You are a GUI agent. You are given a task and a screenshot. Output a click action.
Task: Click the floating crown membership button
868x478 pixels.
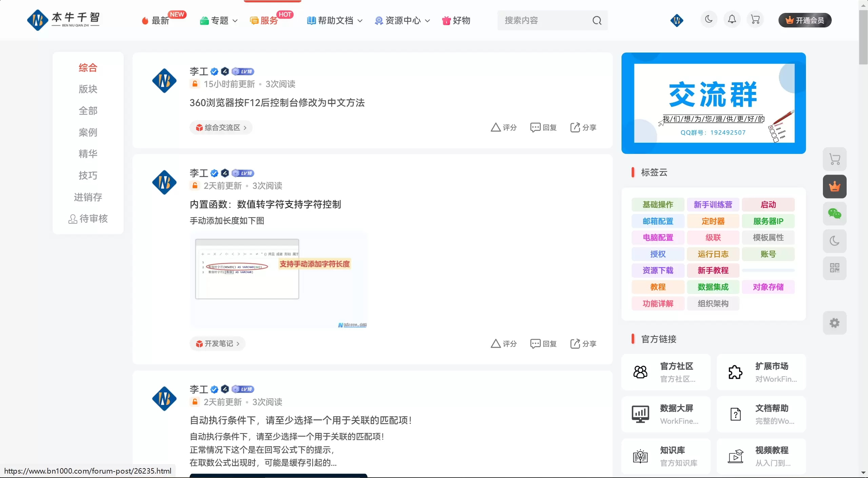pos(834,186)
